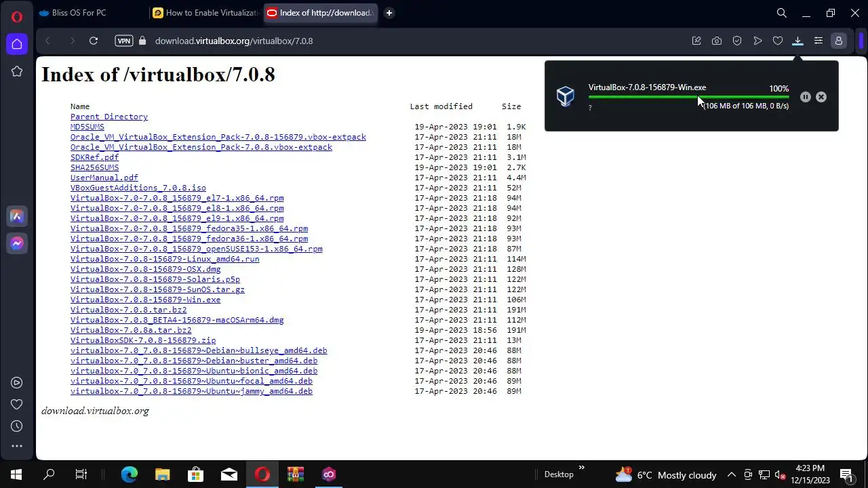Download VirtualBox-7.0.8-156879-Win.exe from list
This screenshot has width=868, height=488.
point(145,300)
